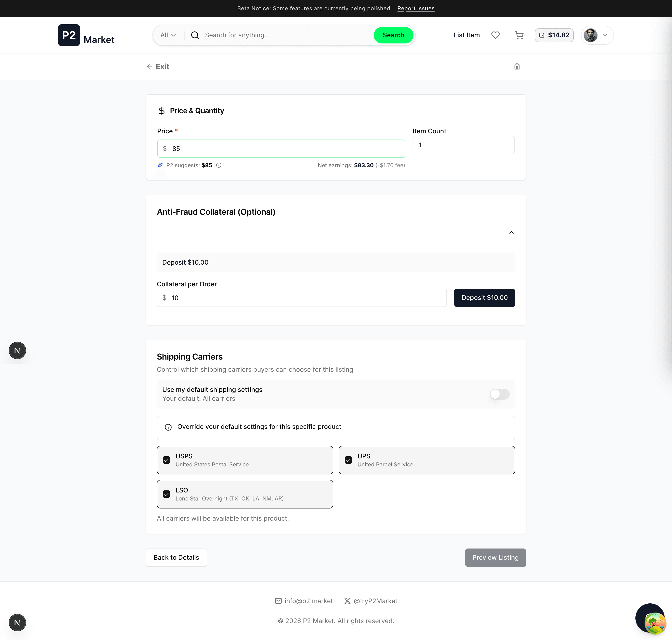Click the Item Count field
The width and height of the screenshot is (672, 640).
pos(463,145)
